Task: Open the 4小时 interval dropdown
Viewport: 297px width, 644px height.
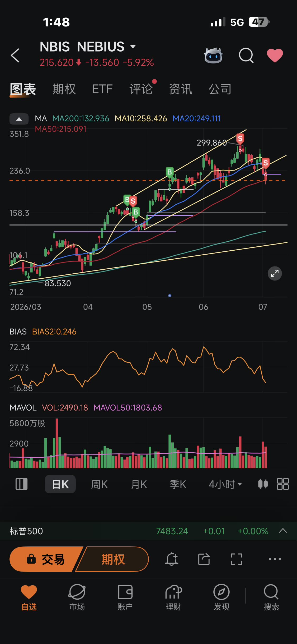Action: click(225, 484)
